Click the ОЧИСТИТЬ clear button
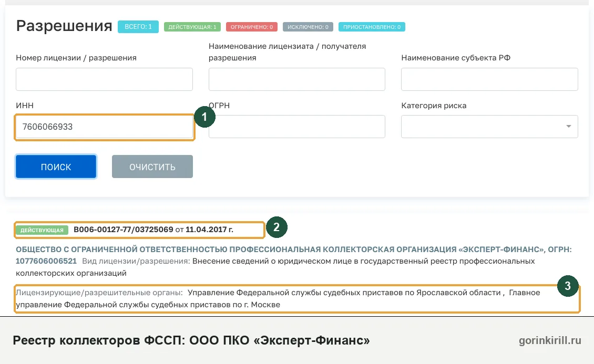The height and width of the screenshot is (364, 594). (x=152, y=167)
